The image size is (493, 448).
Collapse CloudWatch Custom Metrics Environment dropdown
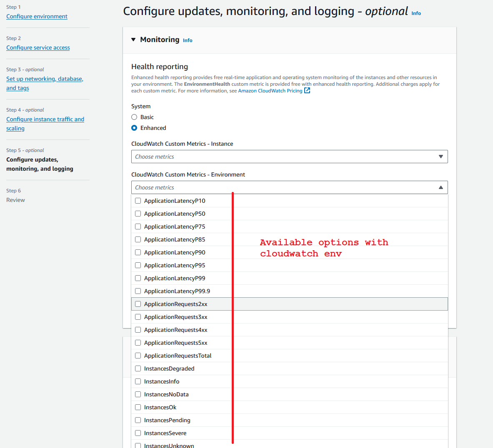pos(440,187)
